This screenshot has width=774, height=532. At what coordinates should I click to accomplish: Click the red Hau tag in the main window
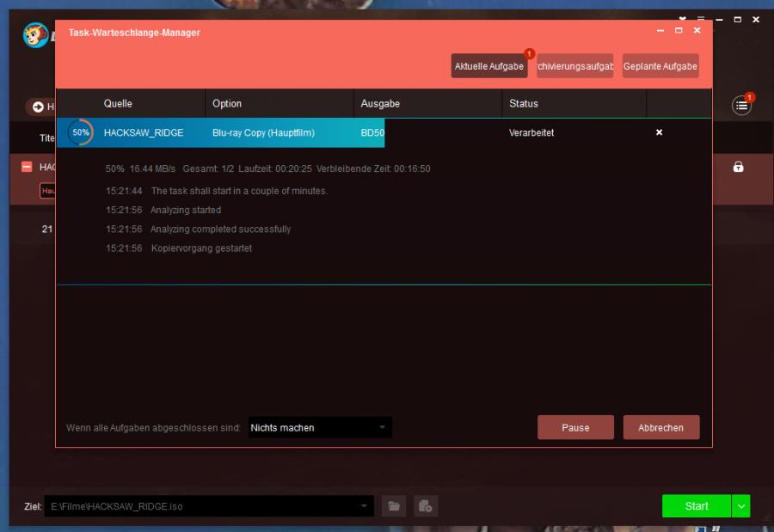click(47, 191)
